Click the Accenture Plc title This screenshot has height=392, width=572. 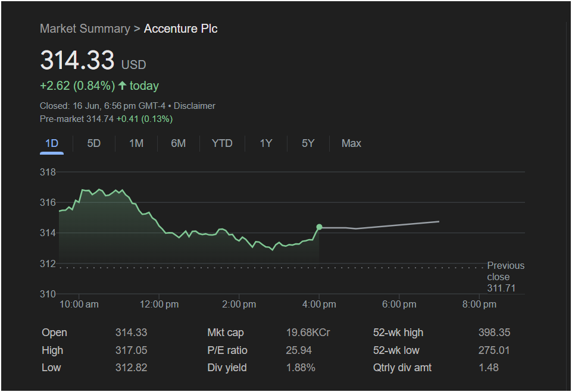coord(180,29)
